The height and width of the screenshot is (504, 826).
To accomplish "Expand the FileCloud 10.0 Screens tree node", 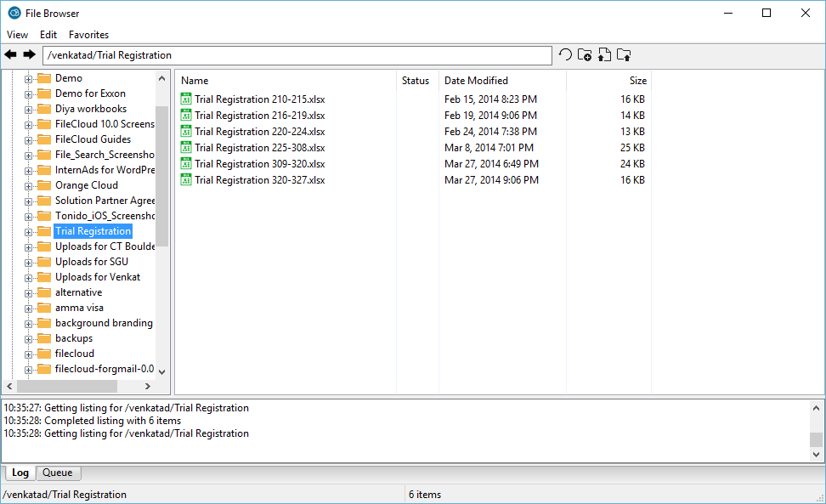I will (x=28, y=125).
